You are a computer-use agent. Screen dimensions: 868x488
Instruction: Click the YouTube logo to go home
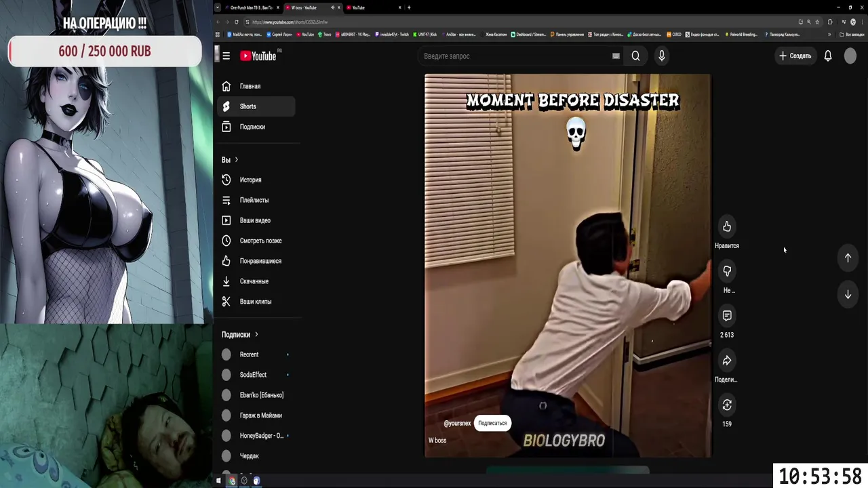pos(258,56)
